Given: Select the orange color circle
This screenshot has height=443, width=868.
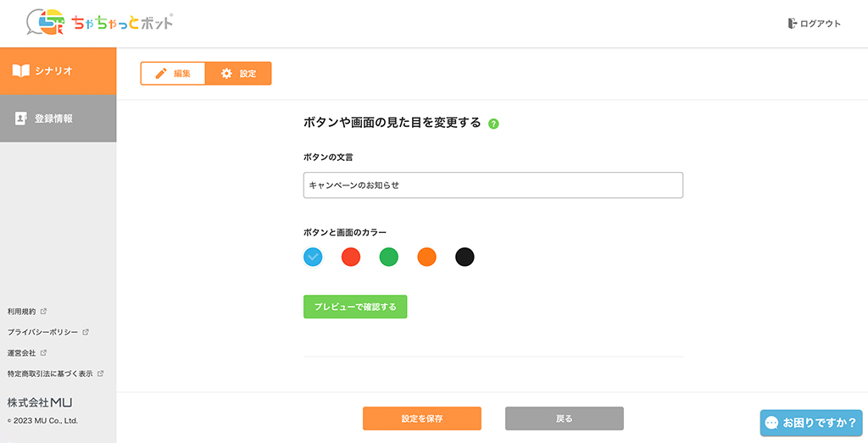Looking at the screenshot, I should (427, 257).
